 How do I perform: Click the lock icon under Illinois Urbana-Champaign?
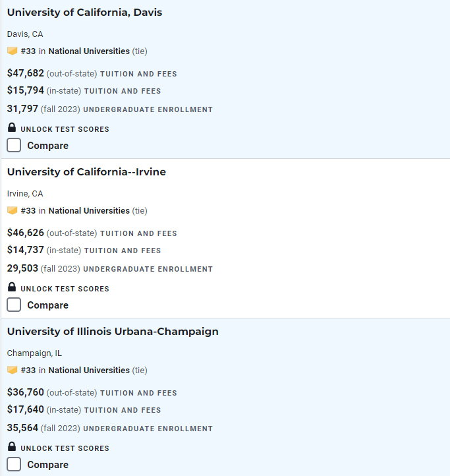(12, 446)
